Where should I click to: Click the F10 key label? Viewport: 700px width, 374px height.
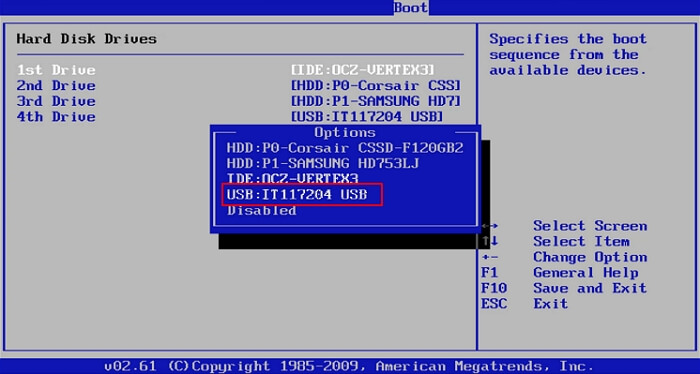494,288
